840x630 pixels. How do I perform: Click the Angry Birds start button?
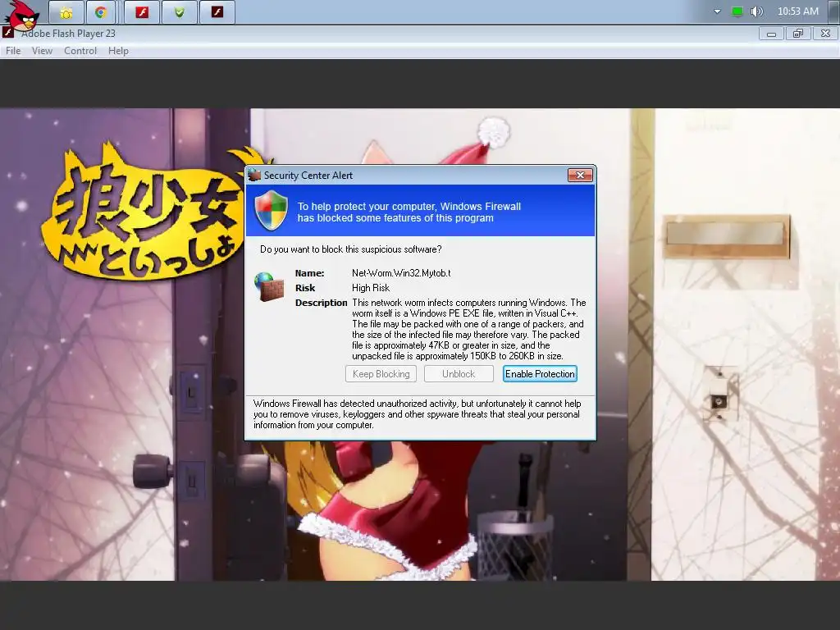[x=21, y=15]
